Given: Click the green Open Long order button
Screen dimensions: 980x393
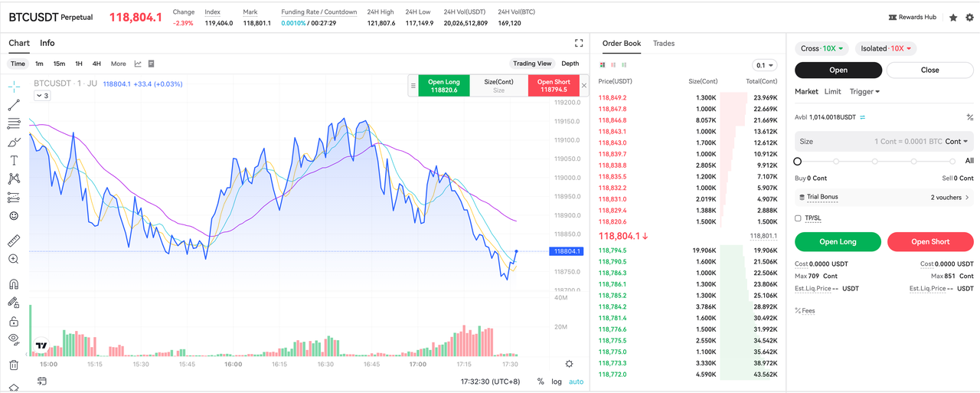Looking at the screenshot, I should 838,241.
